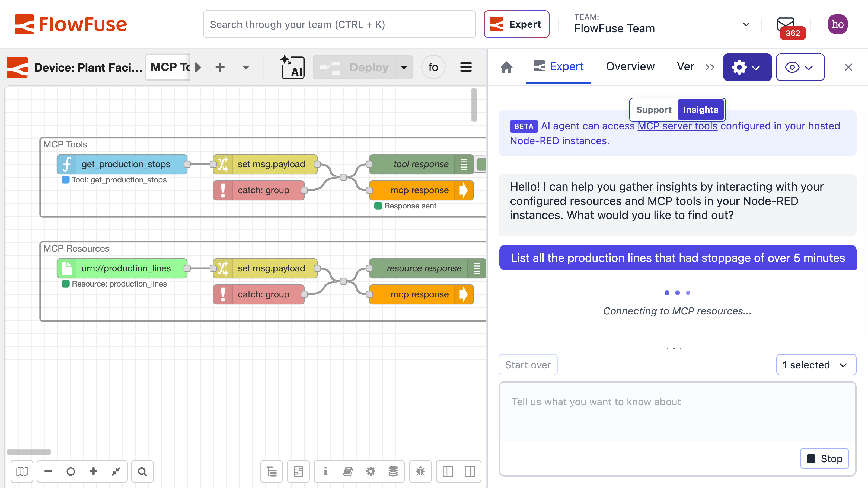Open the outline tree sidebar icon
868x488 pixels.
(x=271, y=471)
